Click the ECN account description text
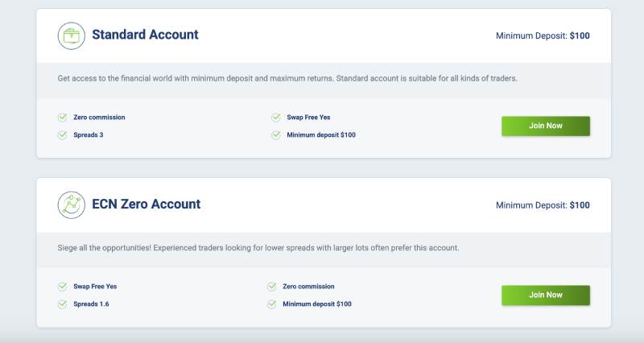644x343 pixels. 258,247
